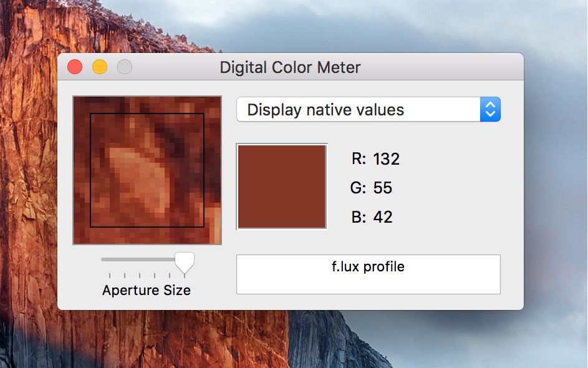
Task: Select the blue value 42
Action: (382, 217)
